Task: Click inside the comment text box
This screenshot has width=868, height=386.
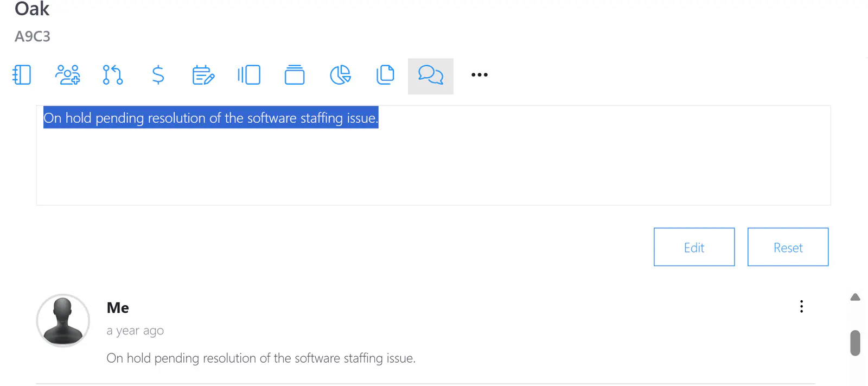Action: pyautogui.click(x=433, y=155)
